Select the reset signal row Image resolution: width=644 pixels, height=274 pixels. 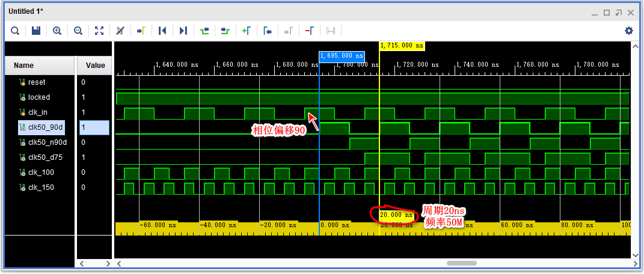(36, 82)
